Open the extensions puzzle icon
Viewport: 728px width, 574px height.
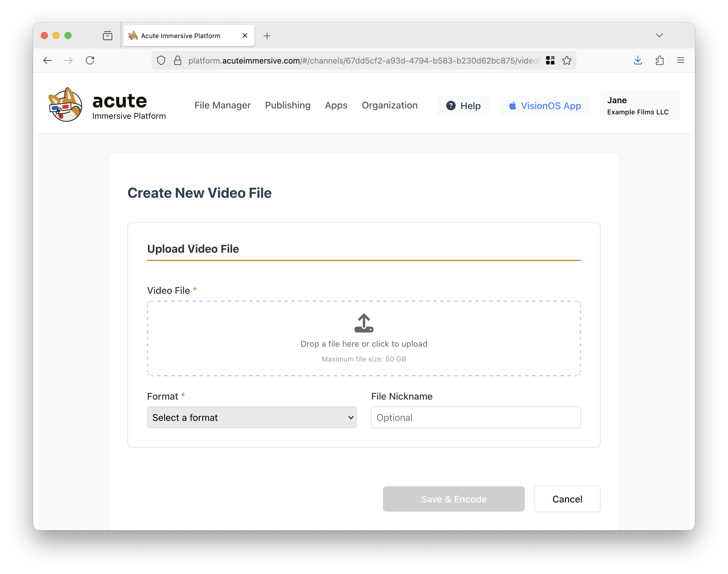[659, 61]
